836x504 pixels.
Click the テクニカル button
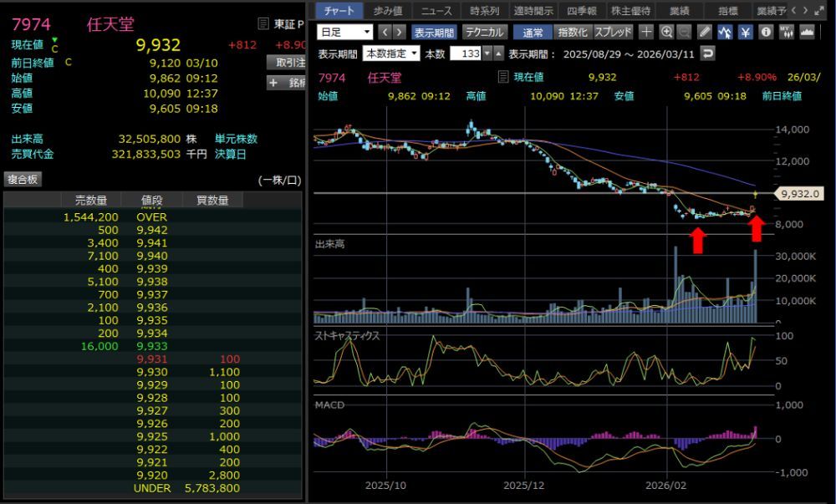tap(484, 32)
